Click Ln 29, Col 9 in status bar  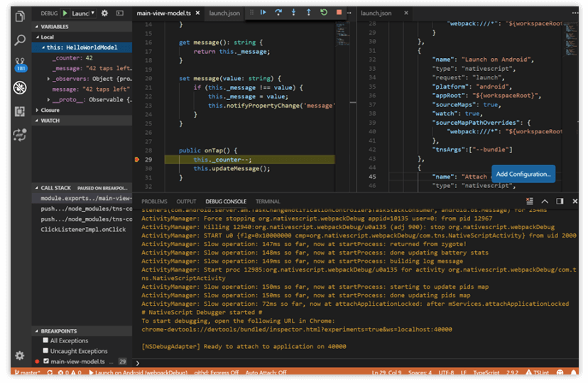(386, 372)
